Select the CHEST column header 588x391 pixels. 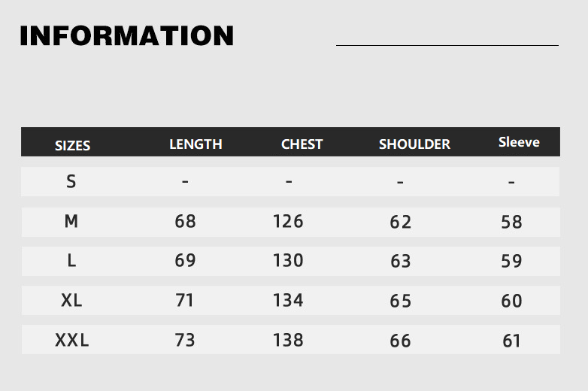(302, 144)
